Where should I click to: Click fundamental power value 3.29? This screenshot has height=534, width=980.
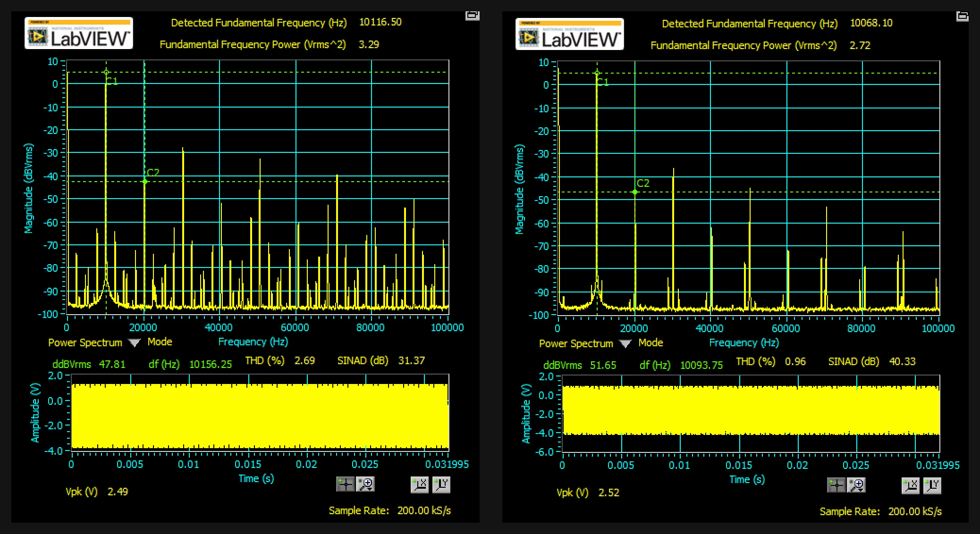[369, 44]
